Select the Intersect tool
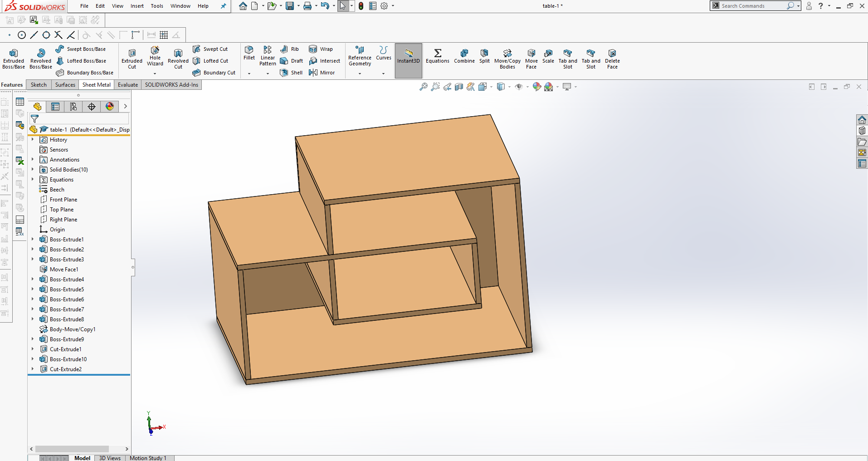This screenshot has height=461, width=868. 324,61
